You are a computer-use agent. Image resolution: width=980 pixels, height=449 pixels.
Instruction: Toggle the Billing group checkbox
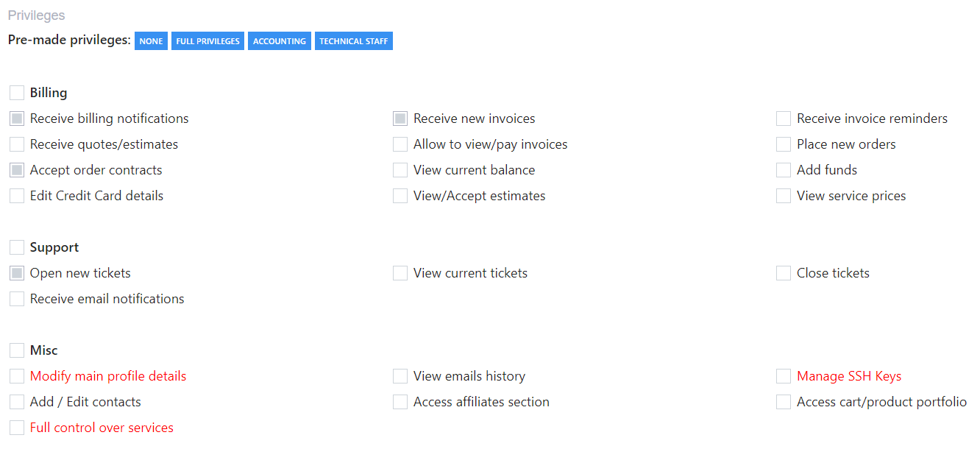tap(17, 93)
